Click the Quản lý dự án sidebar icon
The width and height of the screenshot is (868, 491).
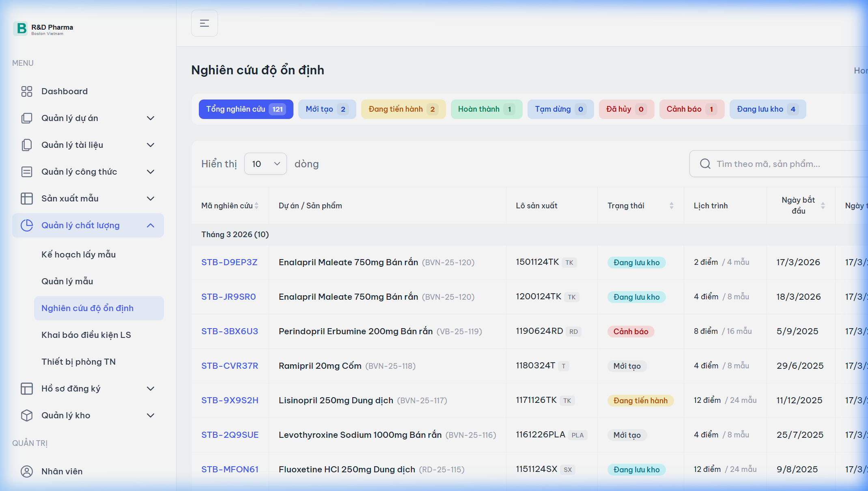coord(27,118)
